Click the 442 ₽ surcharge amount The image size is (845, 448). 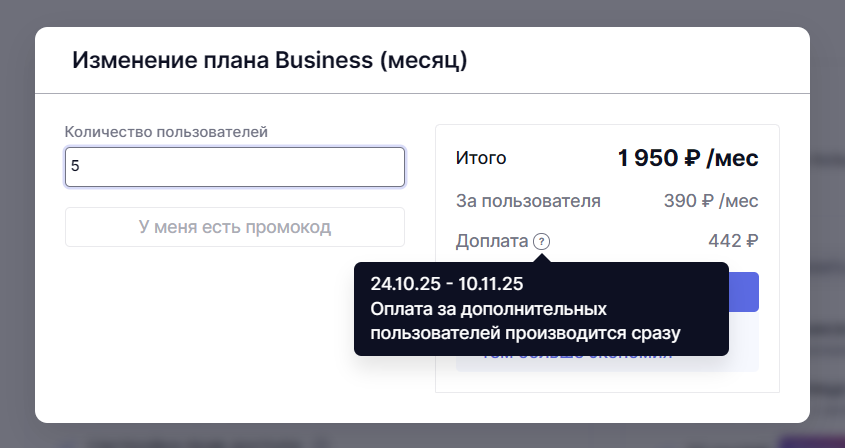pos(732,241)
